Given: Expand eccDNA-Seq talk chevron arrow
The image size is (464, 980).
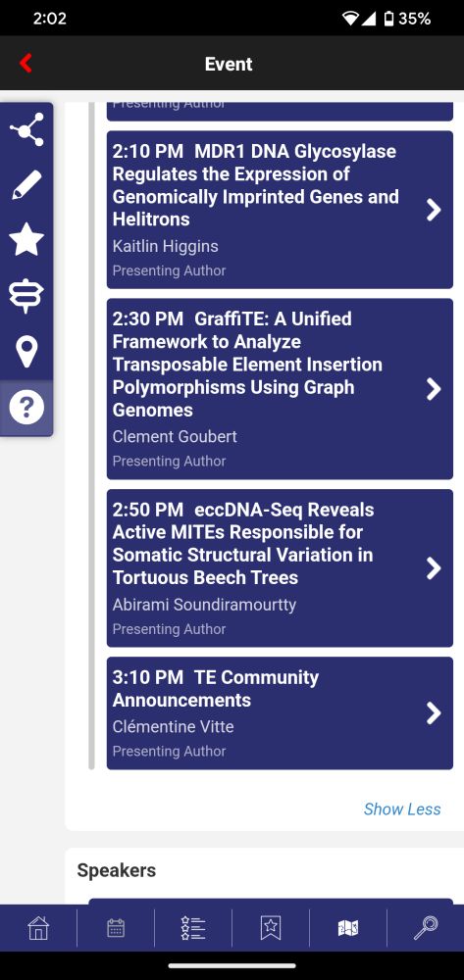Looking at the screenshot, I should click(434, 568).
